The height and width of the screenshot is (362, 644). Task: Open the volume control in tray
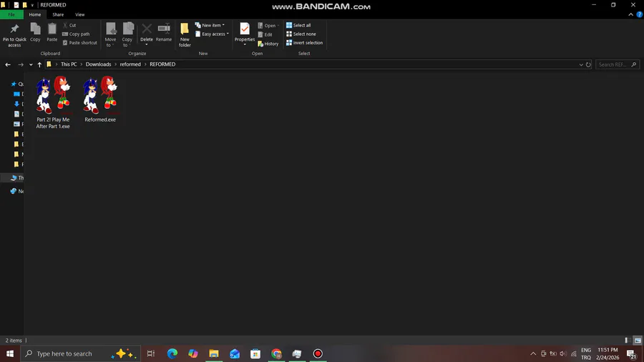[563, 353]
